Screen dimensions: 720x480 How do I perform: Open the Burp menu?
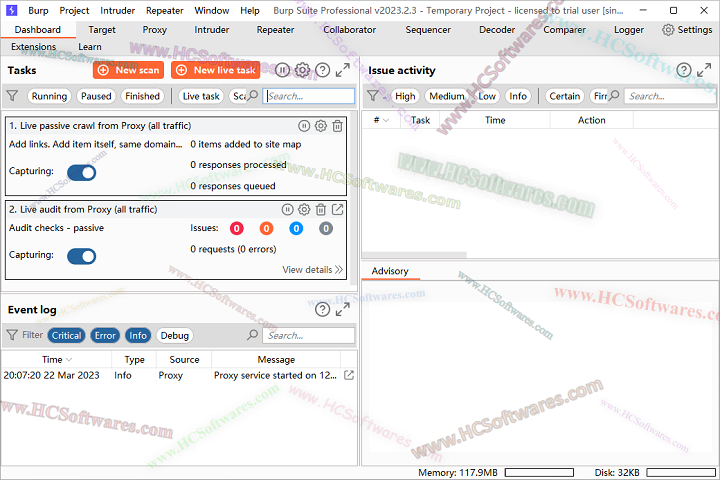point(38,10)
